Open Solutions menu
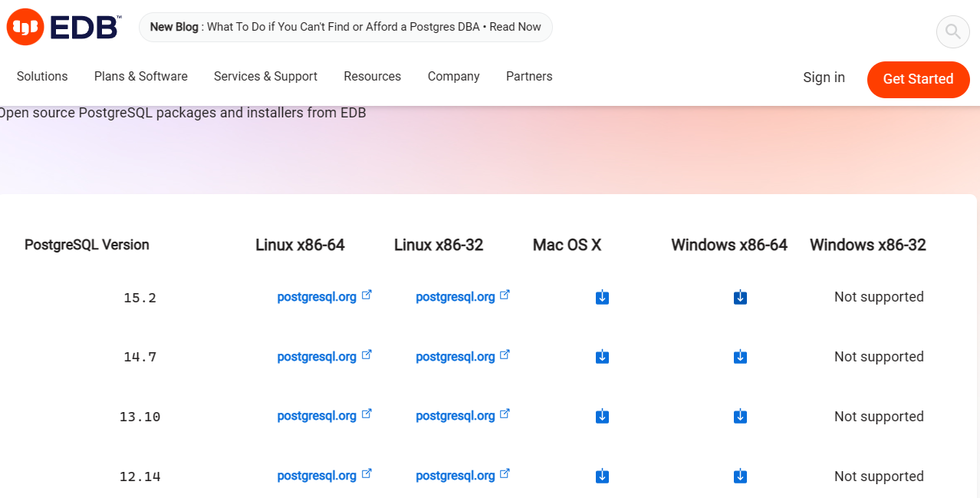 (x=42, y=77)
